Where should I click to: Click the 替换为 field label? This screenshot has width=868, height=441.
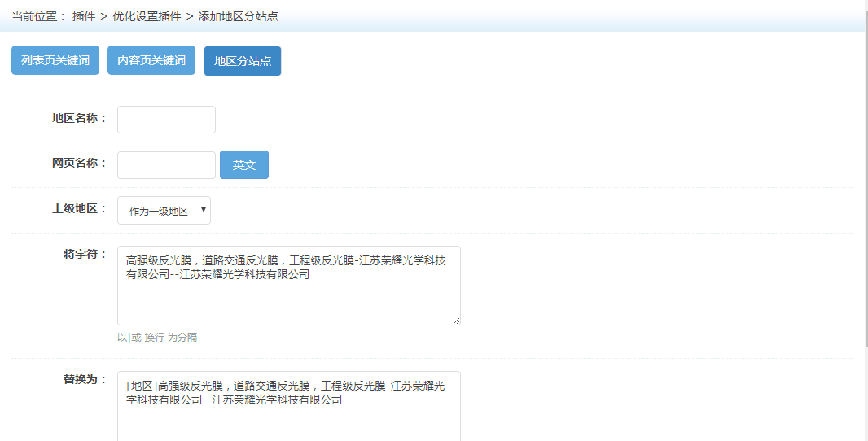tap(85, 379)
